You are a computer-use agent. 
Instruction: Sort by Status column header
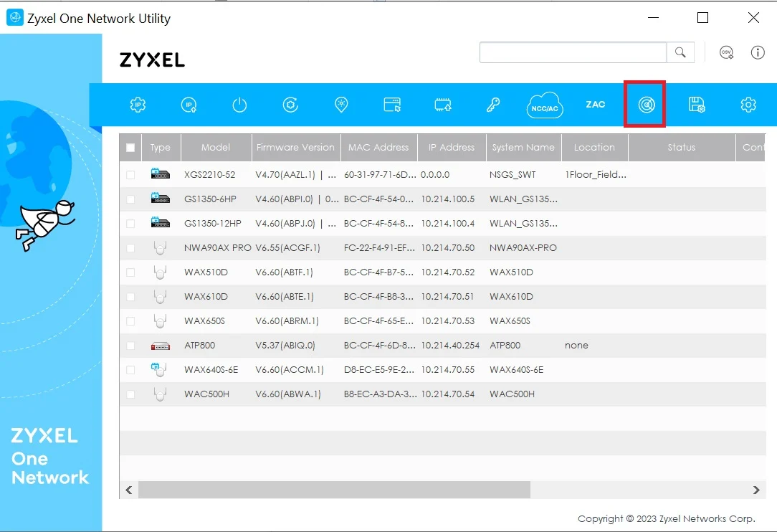(x=682, y=147)
